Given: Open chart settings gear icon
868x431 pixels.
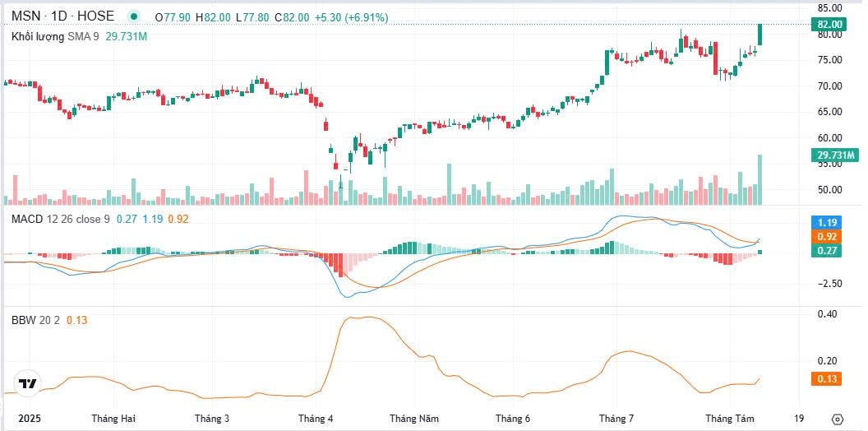Looking at the screenshot, I should point(838,419).
